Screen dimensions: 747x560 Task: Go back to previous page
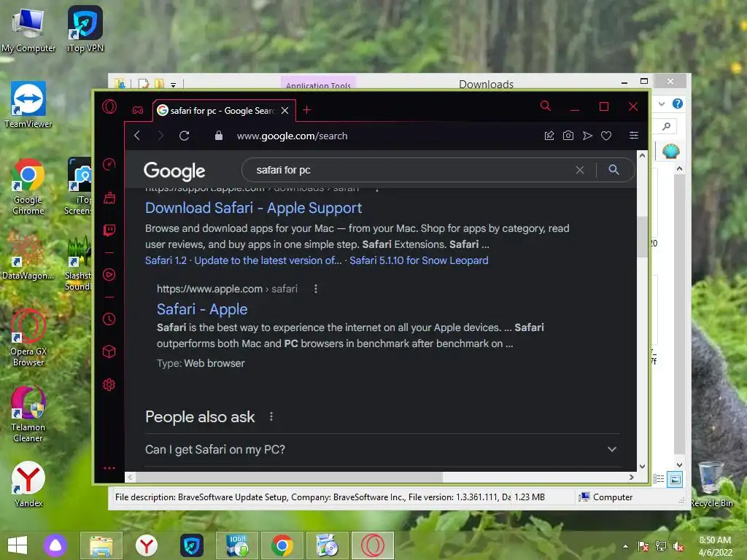point(137,136)
